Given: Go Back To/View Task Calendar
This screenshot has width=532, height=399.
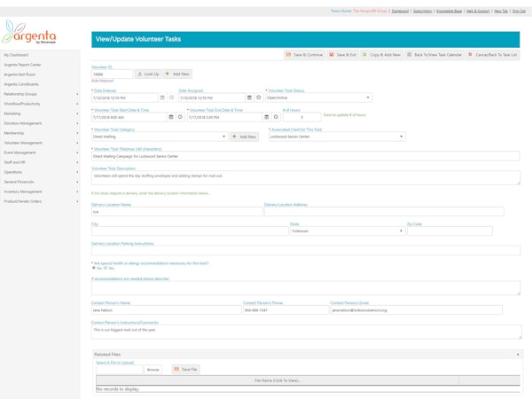Looking at the screenshot, I should tap(434, 55).
